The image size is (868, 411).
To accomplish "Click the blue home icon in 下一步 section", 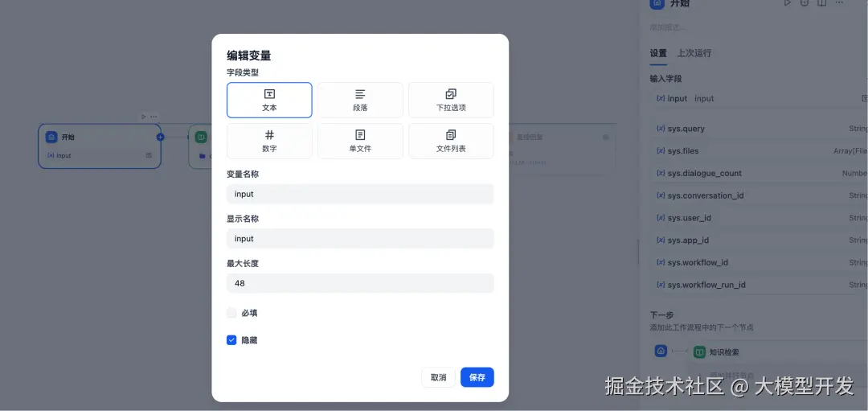I will click(661, 351).
